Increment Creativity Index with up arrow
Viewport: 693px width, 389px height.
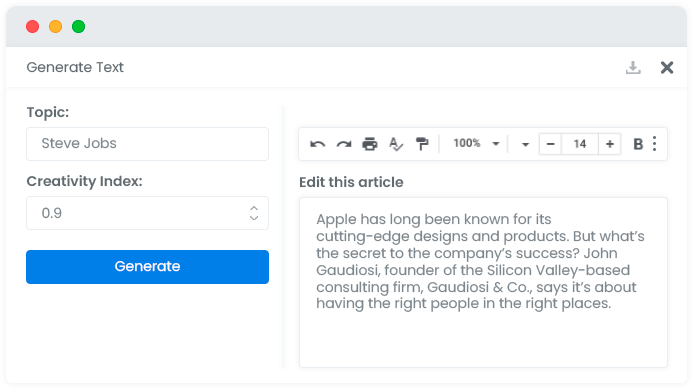254,208
